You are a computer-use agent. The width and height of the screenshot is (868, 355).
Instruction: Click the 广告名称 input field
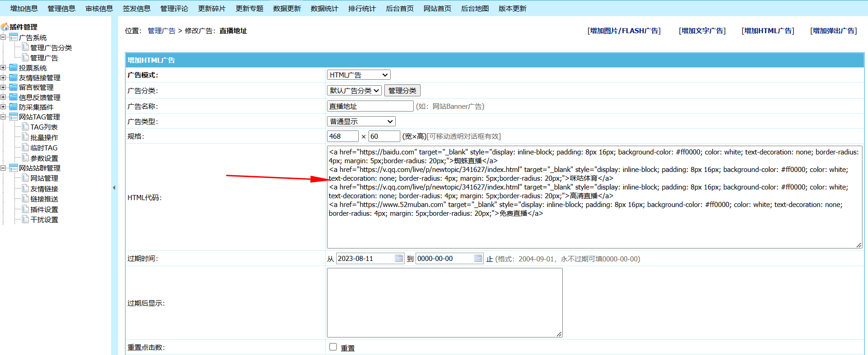370,106
